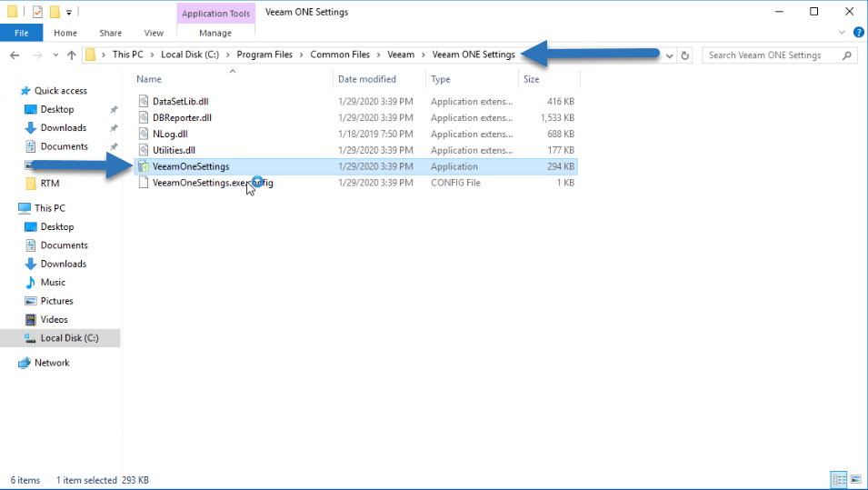The width and height of the screenshot is (868, 490).
Task: Open the Music folder in sidebar
Action: tap(53, 283)
